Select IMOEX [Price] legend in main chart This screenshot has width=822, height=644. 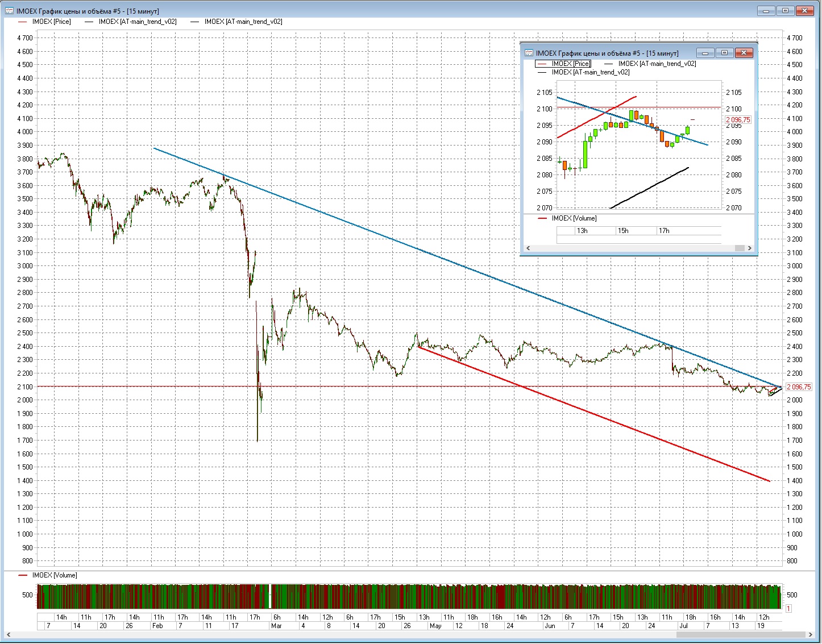click(51, 22)
